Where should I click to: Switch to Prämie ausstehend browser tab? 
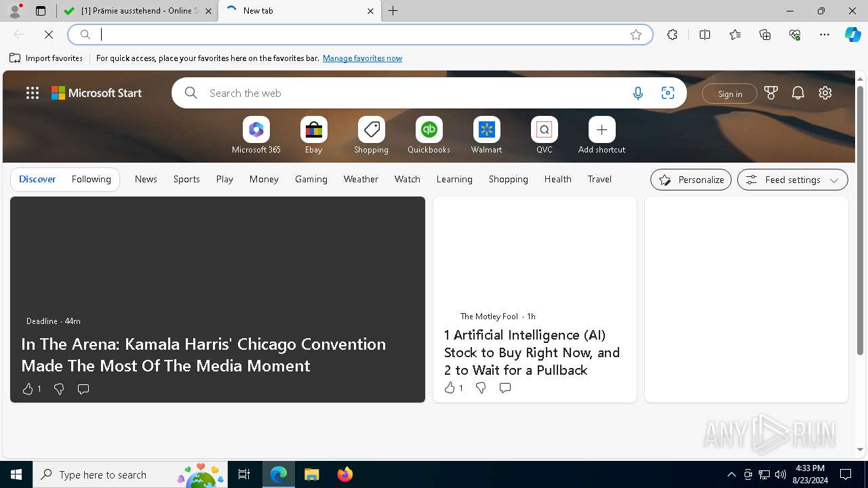point(138,11)
